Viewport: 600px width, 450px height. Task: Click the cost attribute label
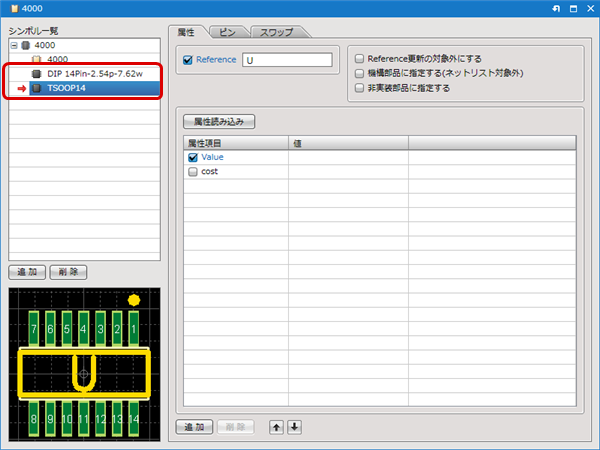point(209,172)
